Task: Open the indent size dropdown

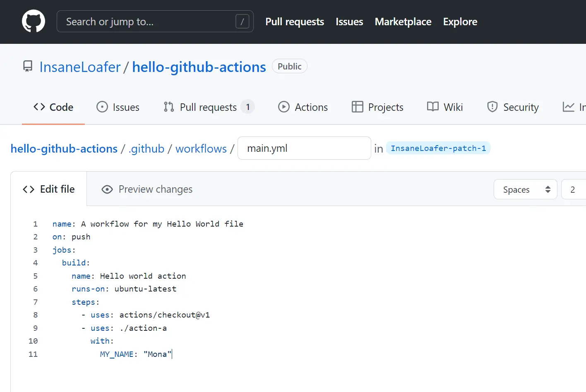Action: [573, 189]
